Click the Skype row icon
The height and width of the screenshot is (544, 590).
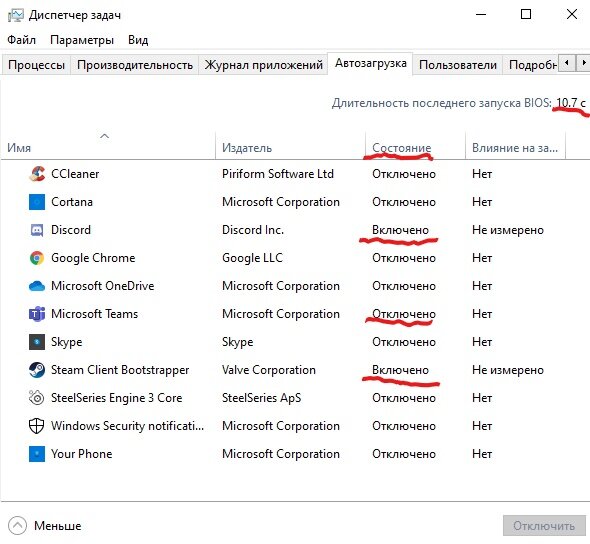pyautogui.click(x=37, y=342)
